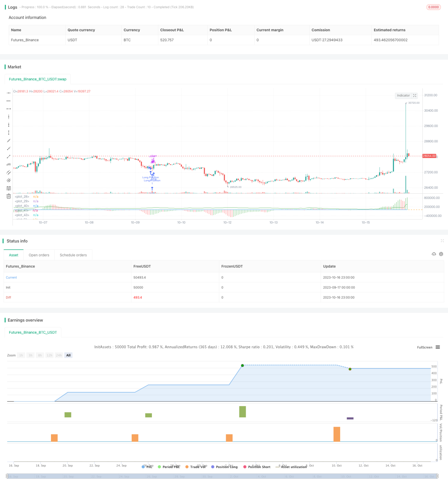Toggle Position Short series in legend

point(257,467)
